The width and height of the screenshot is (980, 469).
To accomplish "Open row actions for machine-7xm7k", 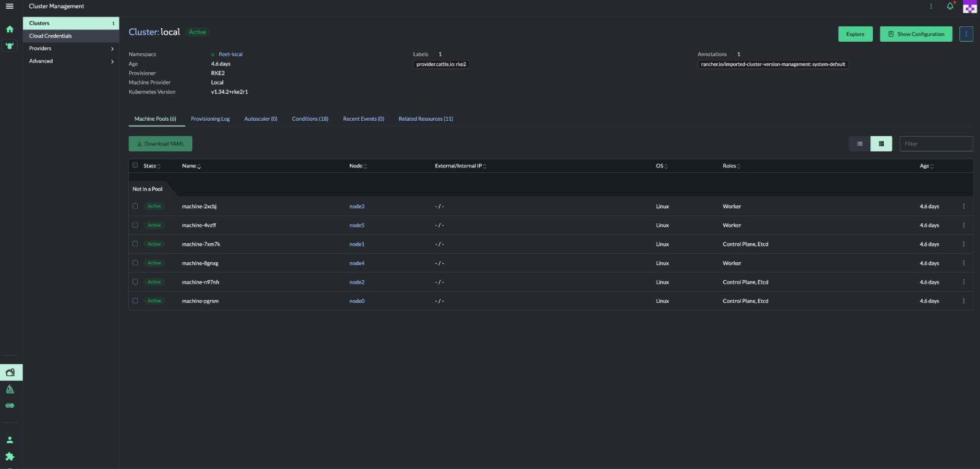I will point(963,244).
